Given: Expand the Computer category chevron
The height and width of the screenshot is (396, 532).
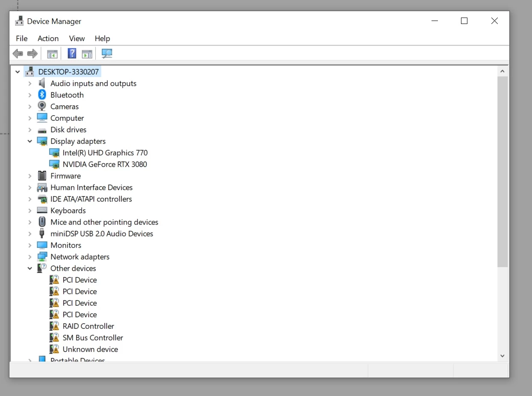Looking at the screenshot, I should point(30,118).
